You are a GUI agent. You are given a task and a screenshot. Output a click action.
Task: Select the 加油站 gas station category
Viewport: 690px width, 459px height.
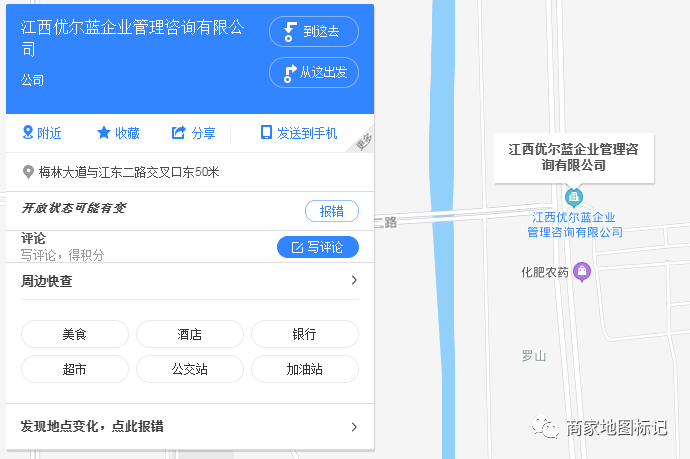coord(304,369)
